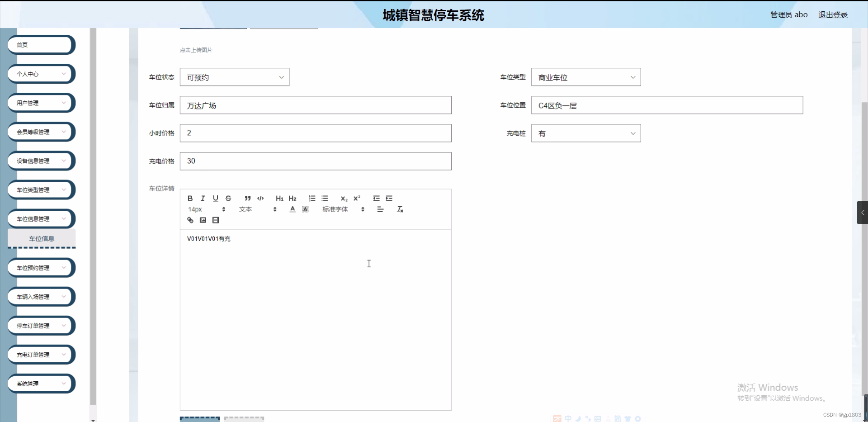Apply Heading 2 style
The height and width of the screenshot is (422, 868).
[292, 198]
